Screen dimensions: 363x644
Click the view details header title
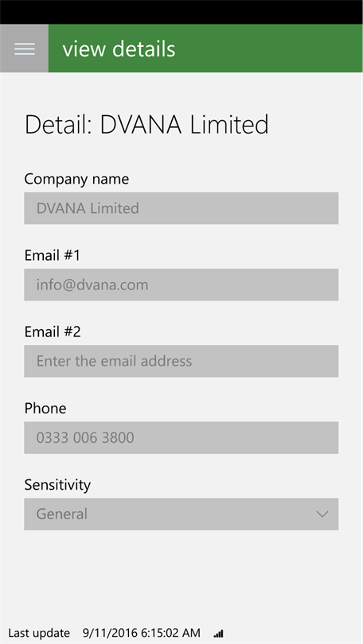point(119,48)
